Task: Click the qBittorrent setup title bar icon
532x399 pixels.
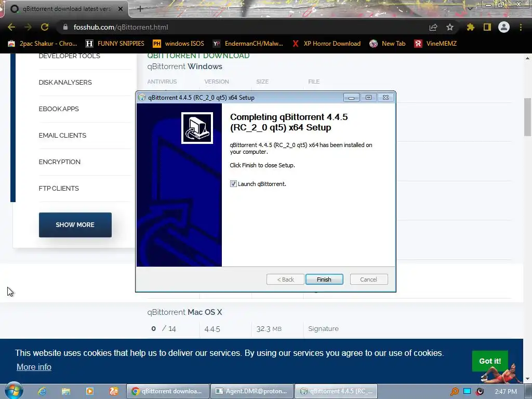Action: [142, 97]
